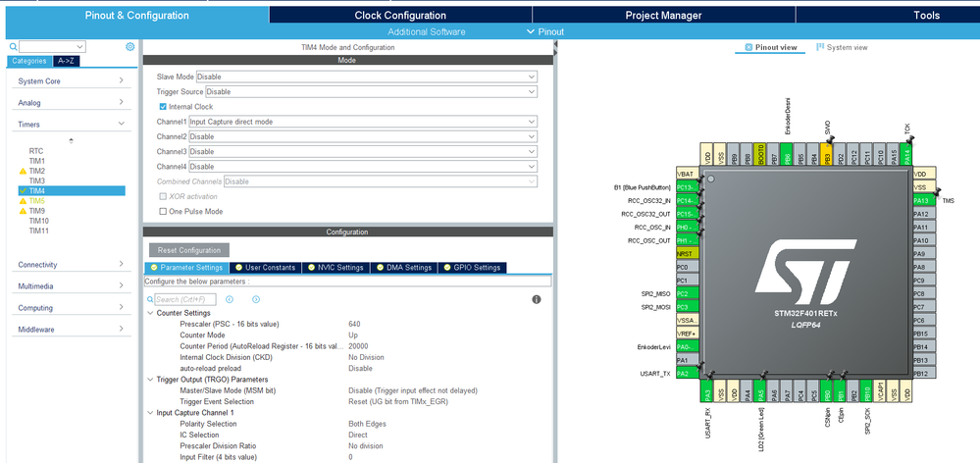This screenshot has height=463, width=980.
Task: Open the Tools tab
Action: [926, 16]
